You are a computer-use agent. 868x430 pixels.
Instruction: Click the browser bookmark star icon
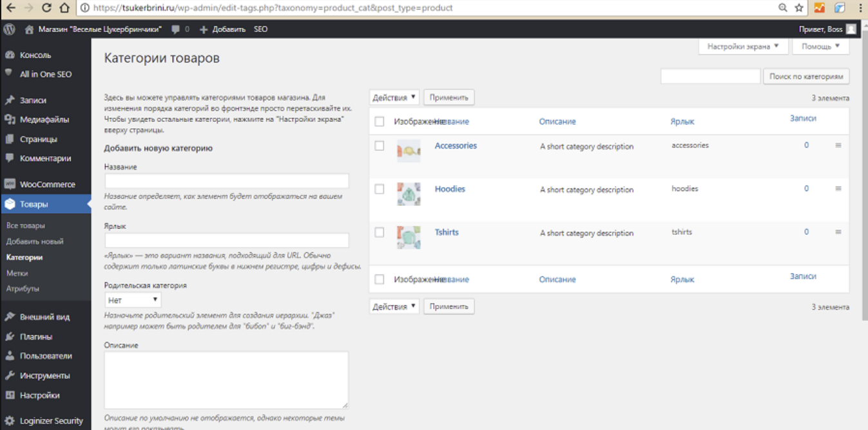(799, 8)
